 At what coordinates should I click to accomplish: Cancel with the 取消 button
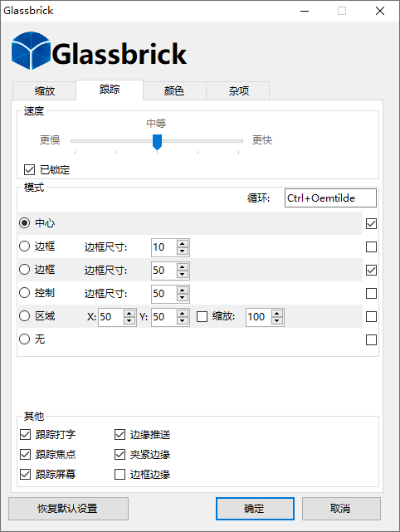[x=341, y=509]
